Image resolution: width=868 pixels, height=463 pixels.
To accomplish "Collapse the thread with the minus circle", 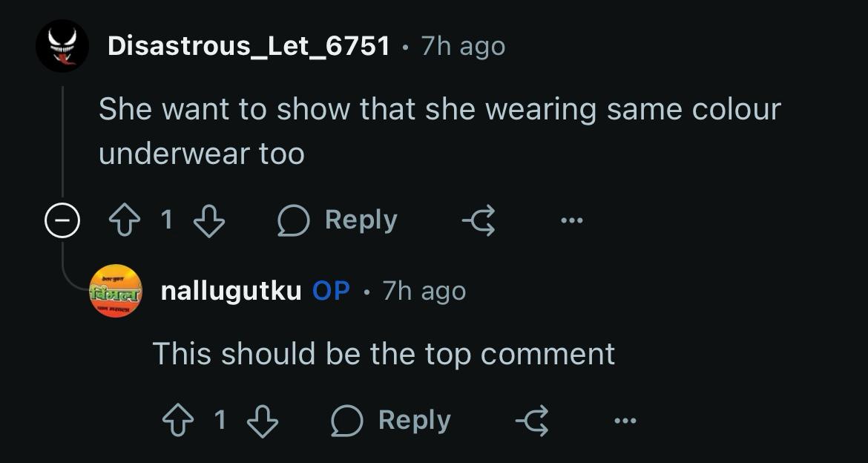I will 62,220.
